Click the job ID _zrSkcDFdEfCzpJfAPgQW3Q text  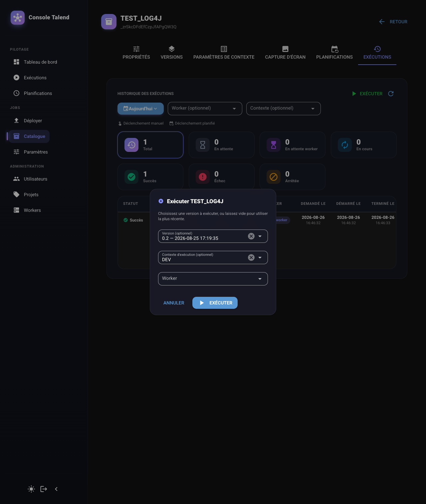point(148,27)
